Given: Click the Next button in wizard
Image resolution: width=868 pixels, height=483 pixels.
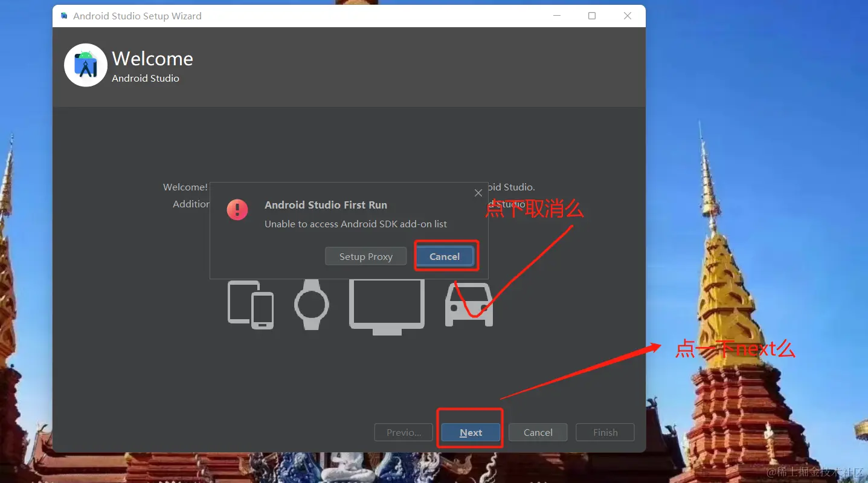Looking at the screenshot, I should pyautogui.click(x=471, y=432).
